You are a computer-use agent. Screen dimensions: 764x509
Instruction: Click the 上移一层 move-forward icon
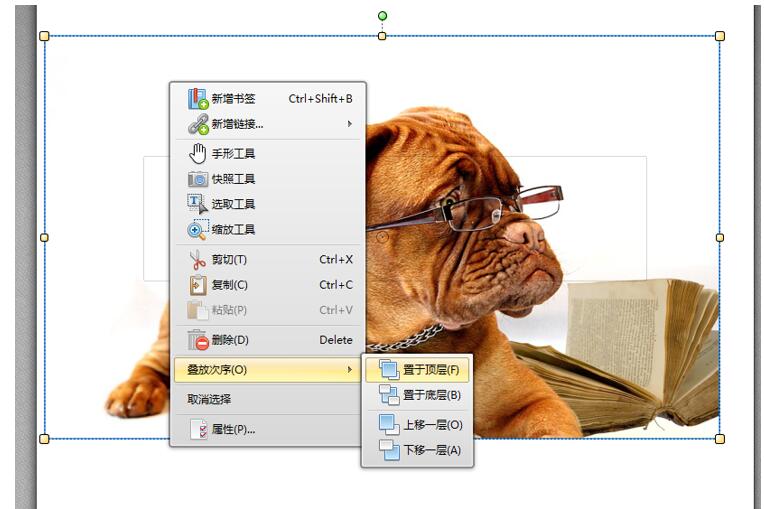pos(389,425)
